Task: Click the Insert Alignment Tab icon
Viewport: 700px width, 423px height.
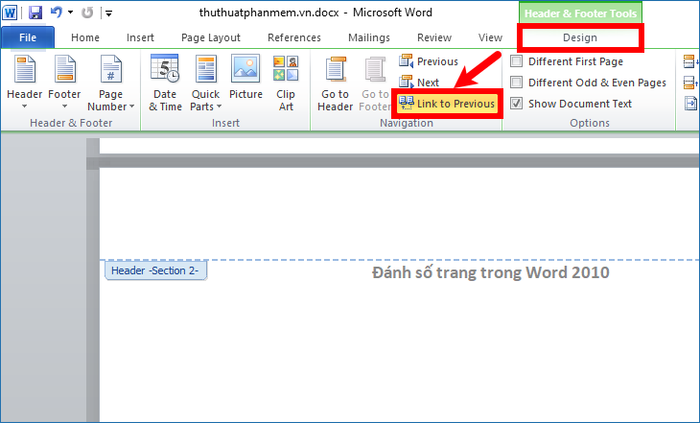Action: coord(691,104)
